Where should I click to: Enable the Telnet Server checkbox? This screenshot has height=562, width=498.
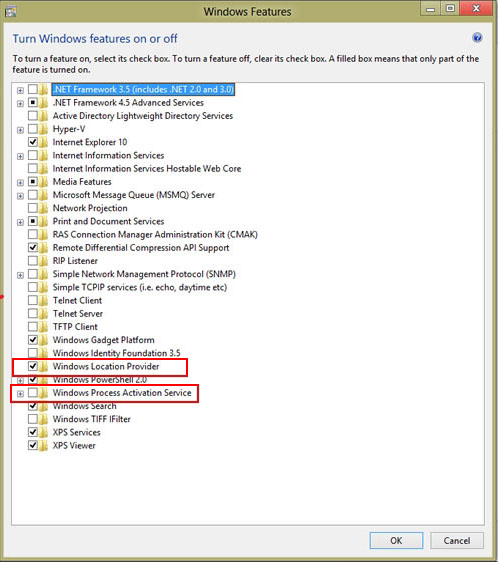[x=33, y=314]
